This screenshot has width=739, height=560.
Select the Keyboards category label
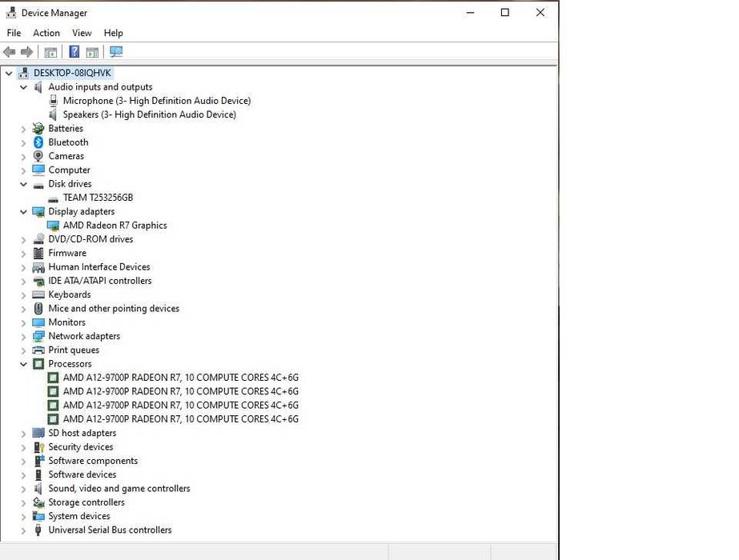[70, 295]
